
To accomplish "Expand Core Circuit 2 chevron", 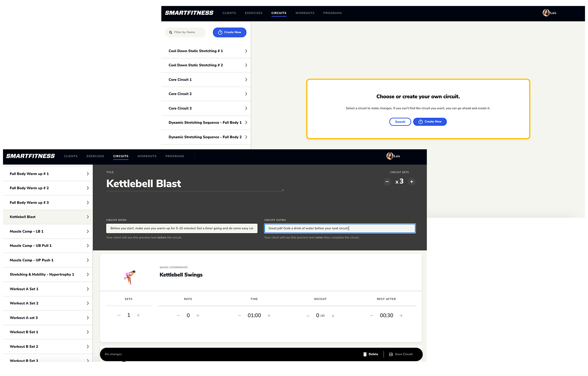I will pos(246,94).
